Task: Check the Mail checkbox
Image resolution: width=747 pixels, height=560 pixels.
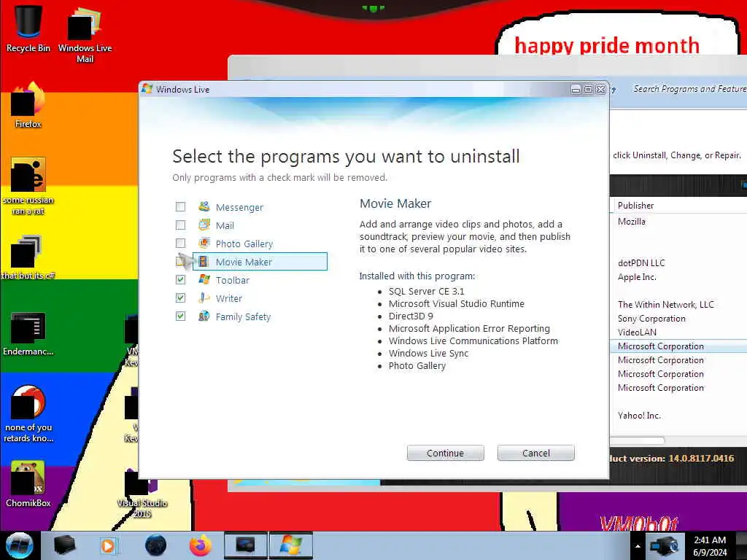Action: (181, 225)
